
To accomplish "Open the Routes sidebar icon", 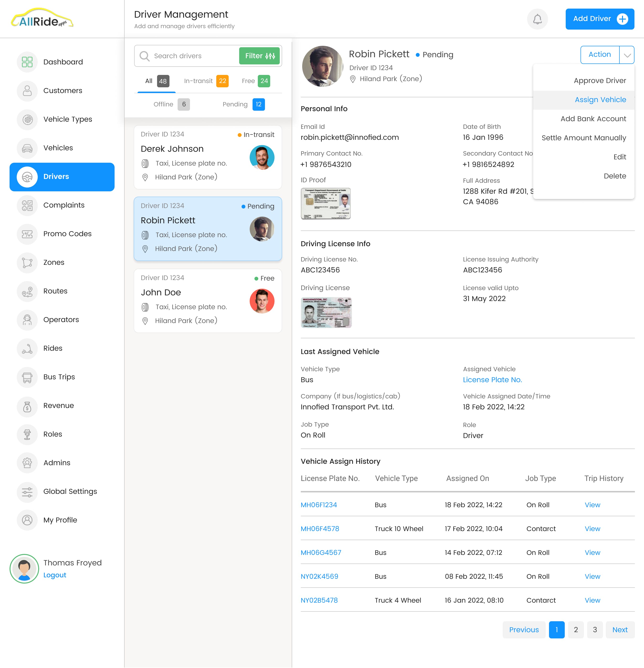I will 27,291.
